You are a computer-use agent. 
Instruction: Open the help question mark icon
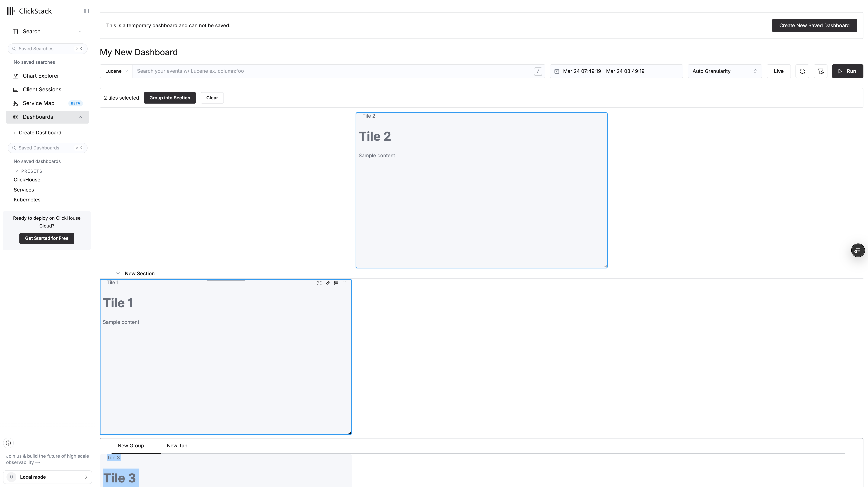point(8,443)
